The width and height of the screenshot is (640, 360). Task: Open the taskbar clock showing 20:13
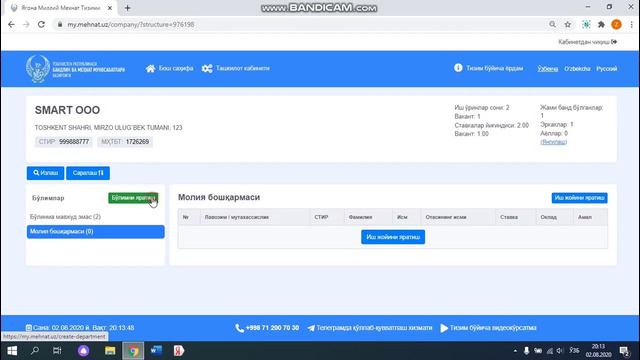point(598,351)
